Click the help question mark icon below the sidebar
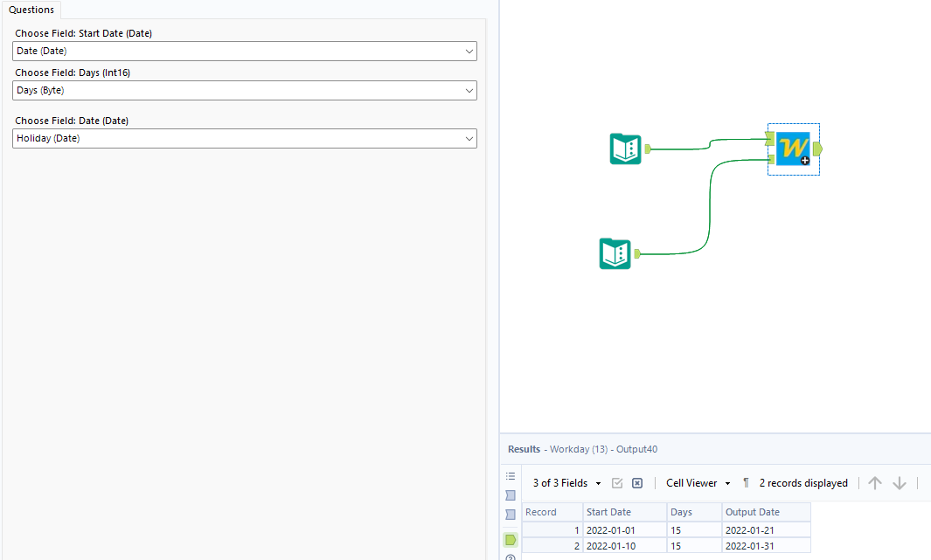Screen dimensions: 931x560 point(511,557)
